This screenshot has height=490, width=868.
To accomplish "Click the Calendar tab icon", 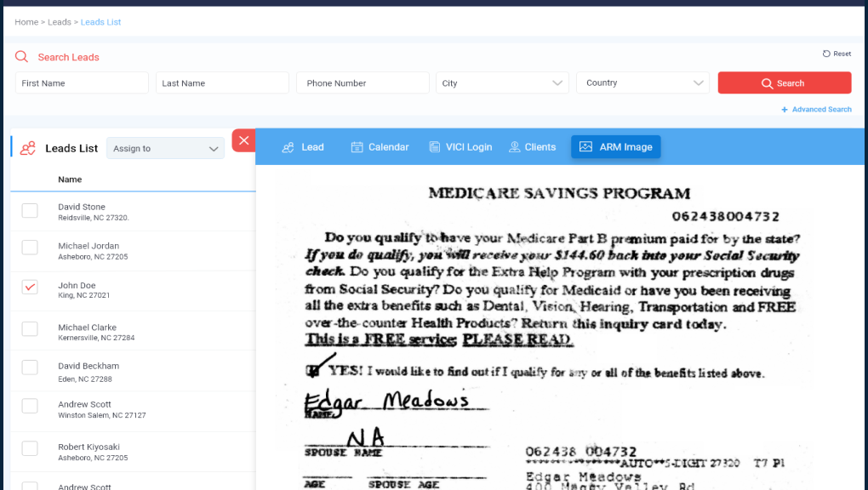I will pyautogui.click(x=357, y=147).
